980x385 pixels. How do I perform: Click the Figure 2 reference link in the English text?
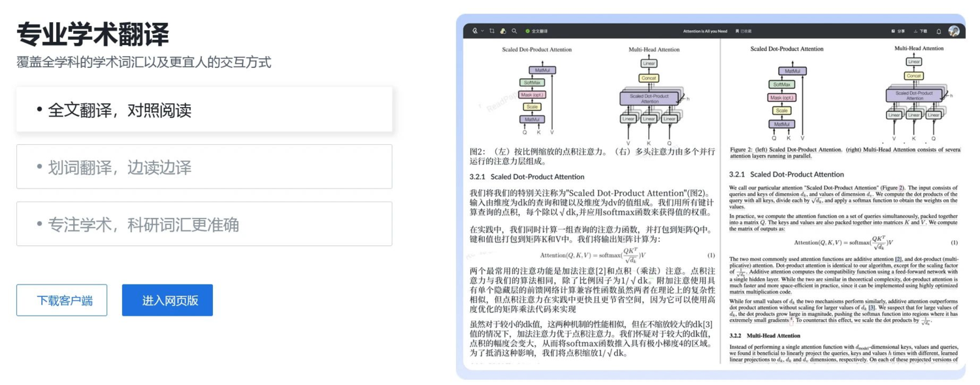893,187
